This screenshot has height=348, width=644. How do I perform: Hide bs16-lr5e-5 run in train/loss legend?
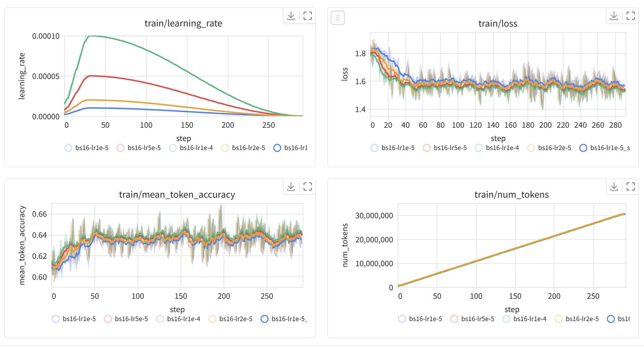point(448,148)
